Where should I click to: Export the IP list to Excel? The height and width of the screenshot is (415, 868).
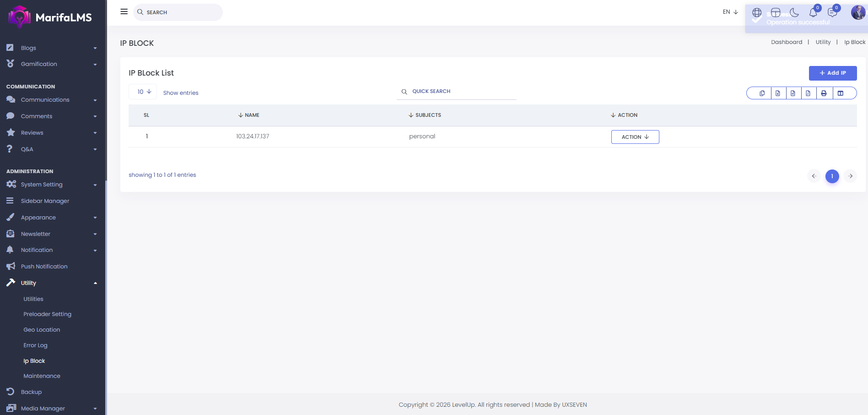click(x=777, y=93)
